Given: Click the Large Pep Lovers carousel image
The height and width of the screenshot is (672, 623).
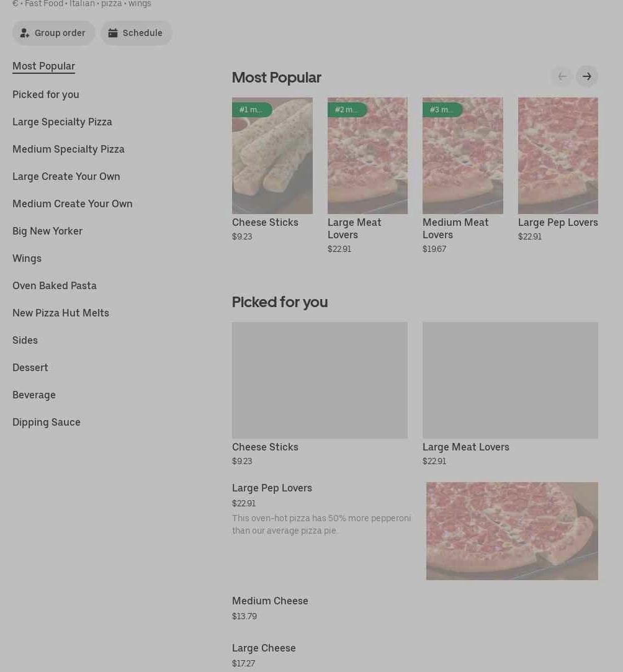Looking at the screenshot, I should (x=558, y=156).
